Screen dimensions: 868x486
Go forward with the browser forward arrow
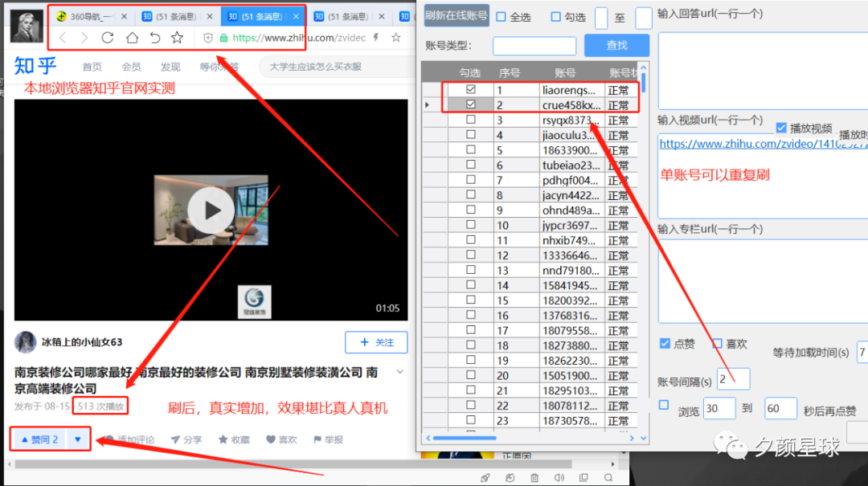click(x=84, y=38)
